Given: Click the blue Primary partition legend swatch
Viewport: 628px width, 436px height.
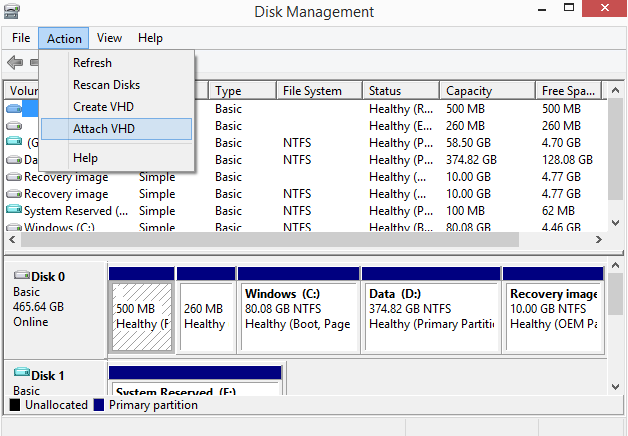Looking at the screenshot, I should (x=99, y=405).
